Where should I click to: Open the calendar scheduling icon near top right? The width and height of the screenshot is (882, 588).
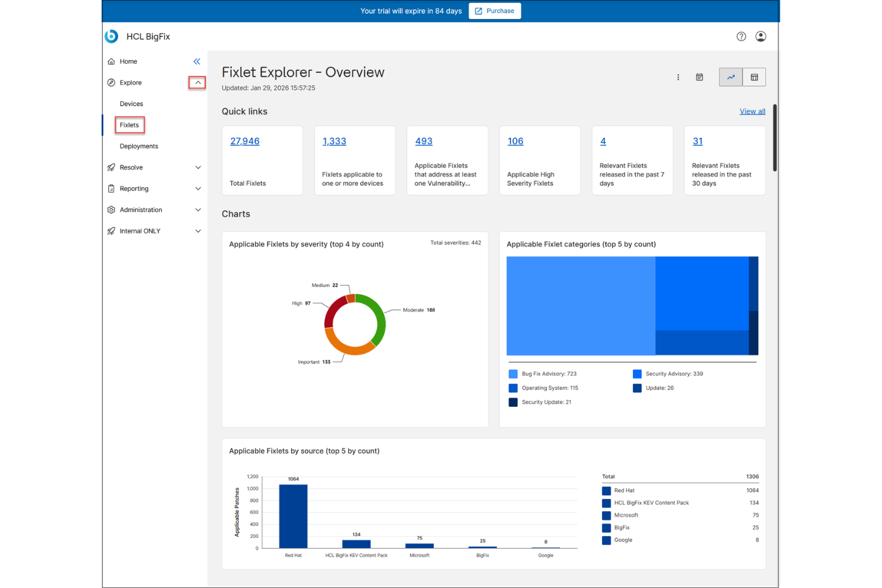click(699, 77)
